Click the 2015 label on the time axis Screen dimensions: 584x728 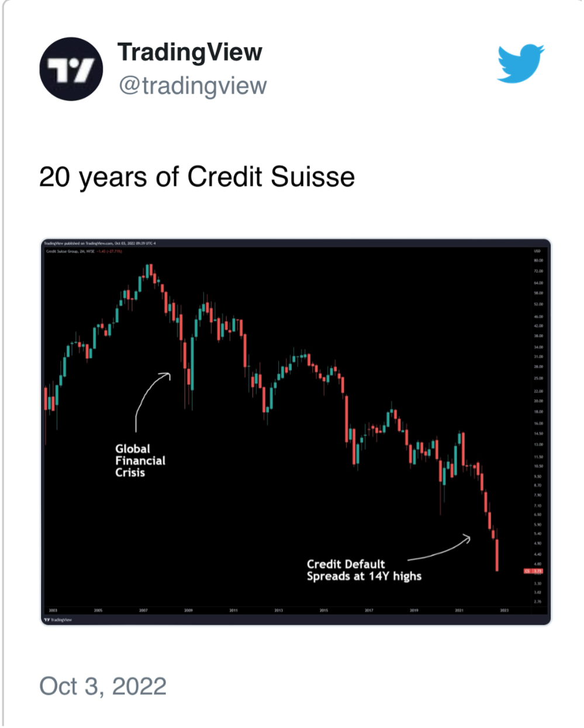point(324,610)
